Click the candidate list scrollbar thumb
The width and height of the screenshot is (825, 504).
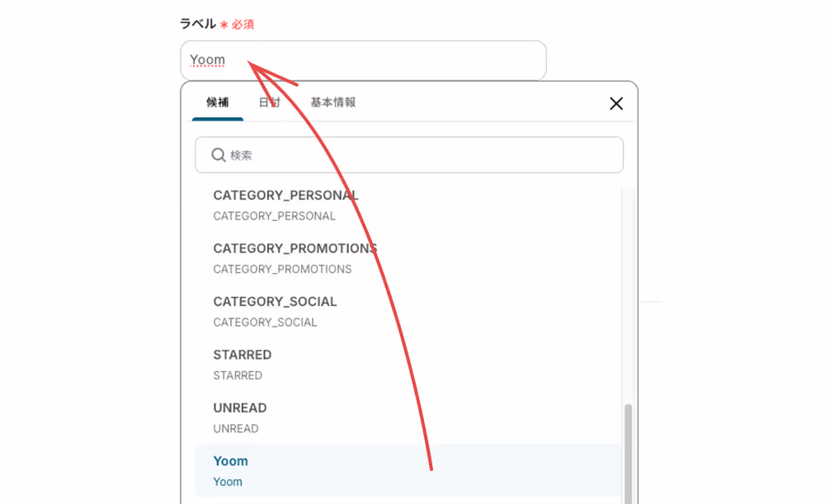[x=628, y=454]
